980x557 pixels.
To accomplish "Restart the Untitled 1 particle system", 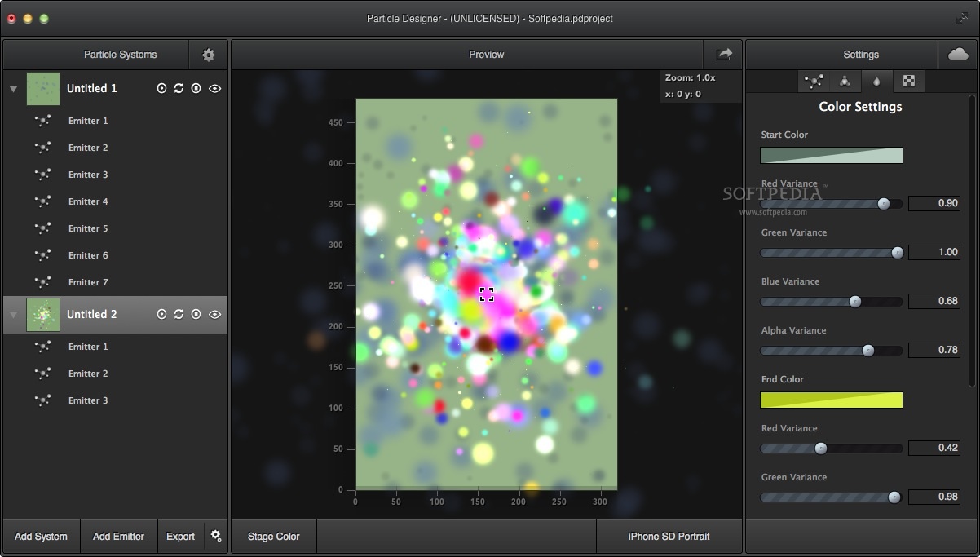I will coord(179,88).
